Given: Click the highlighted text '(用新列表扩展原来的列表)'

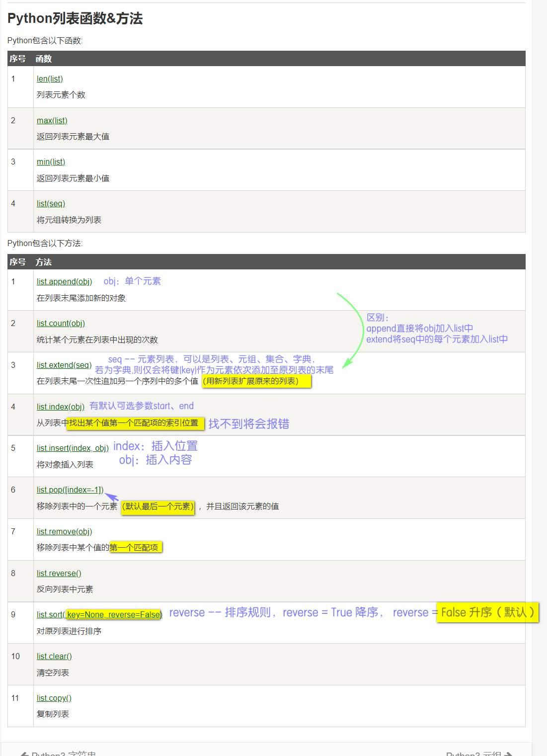Looking at the screenshot, I should click(x=251, y=381).
